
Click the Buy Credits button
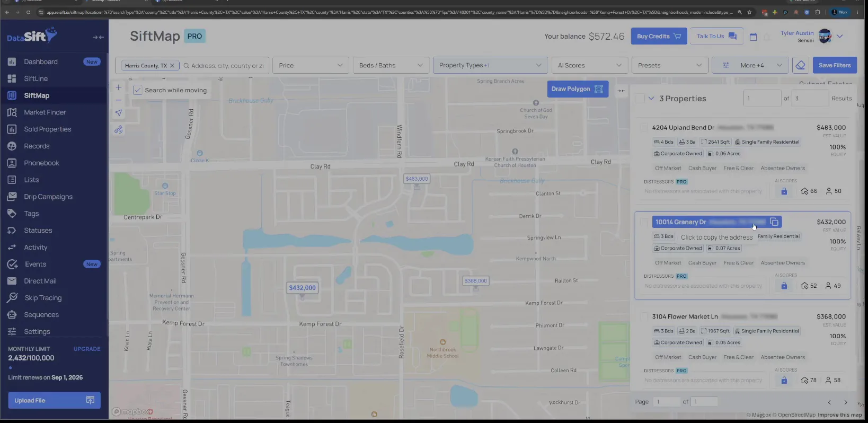click(659, 36)
